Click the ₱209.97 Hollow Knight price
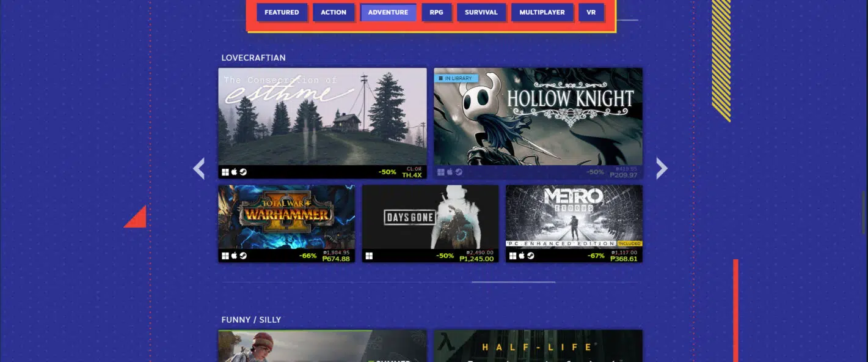 624,175
